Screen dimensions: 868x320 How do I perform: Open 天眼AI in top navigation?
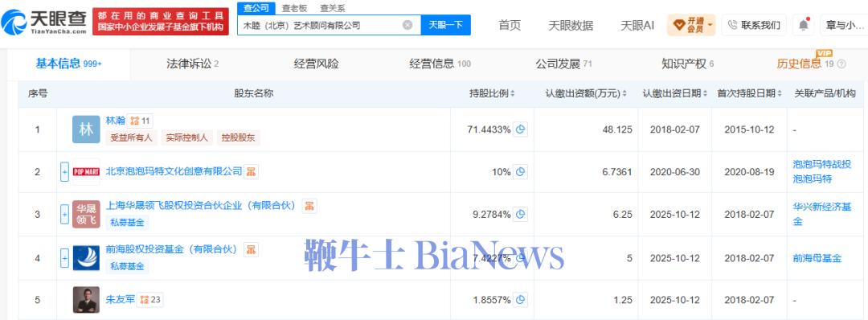point(637,26)
